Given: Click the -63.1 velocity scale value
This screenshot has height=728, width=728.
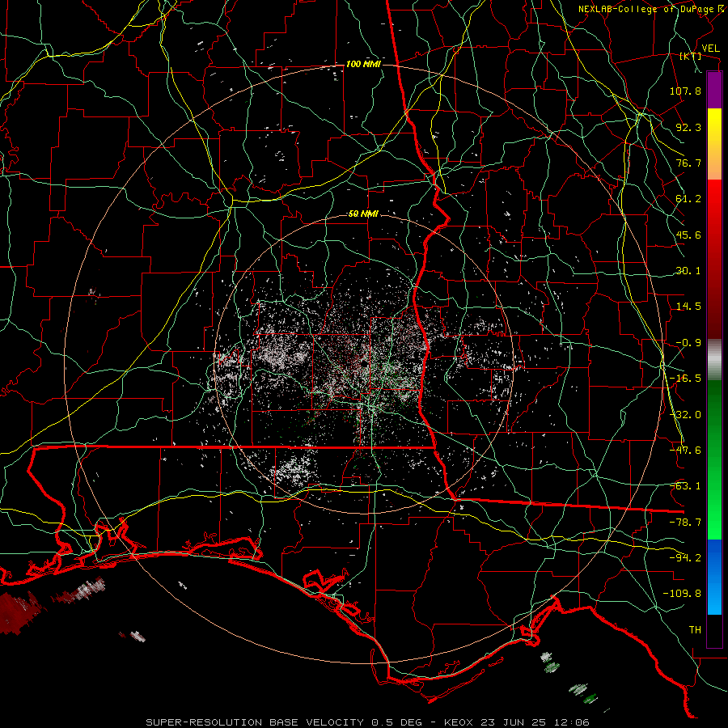Looking at the screenshot, I should [685, 486].
